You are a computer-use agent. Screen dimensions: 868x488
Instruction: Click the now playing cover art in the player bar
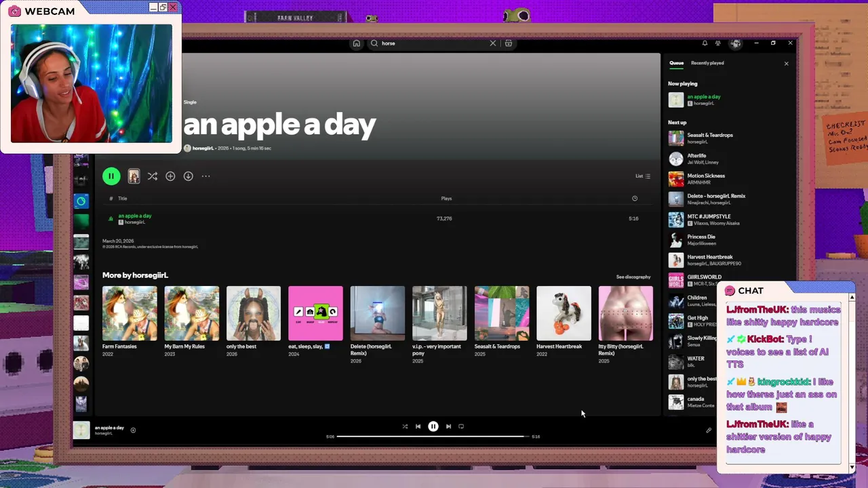coord(81,430)
